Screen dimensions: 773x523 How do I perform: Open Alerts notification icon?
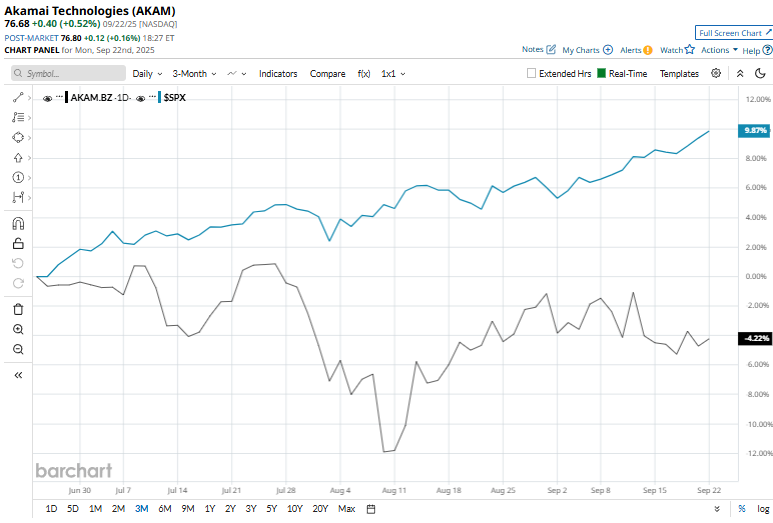coord(648,50)
